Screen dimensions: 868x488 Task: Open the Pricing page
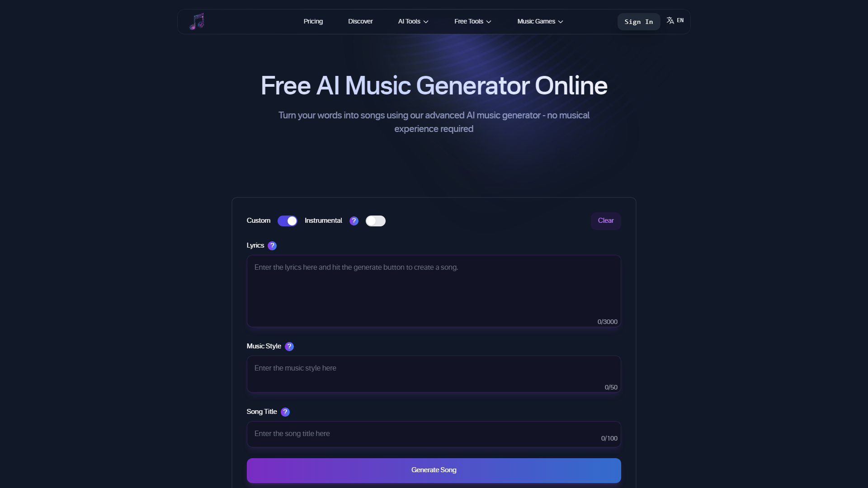coord(313,21)
